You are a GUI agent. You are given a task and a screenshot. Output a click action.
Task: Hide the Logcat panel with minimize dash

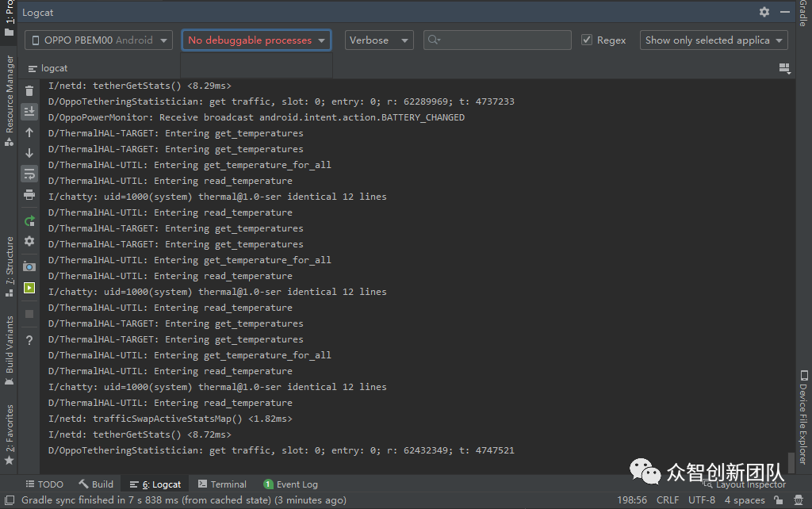tap(785, 12)
